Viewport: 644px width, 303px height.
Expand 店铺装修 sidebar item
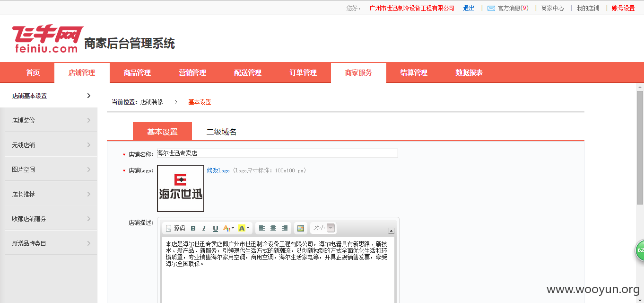point(49,120)
